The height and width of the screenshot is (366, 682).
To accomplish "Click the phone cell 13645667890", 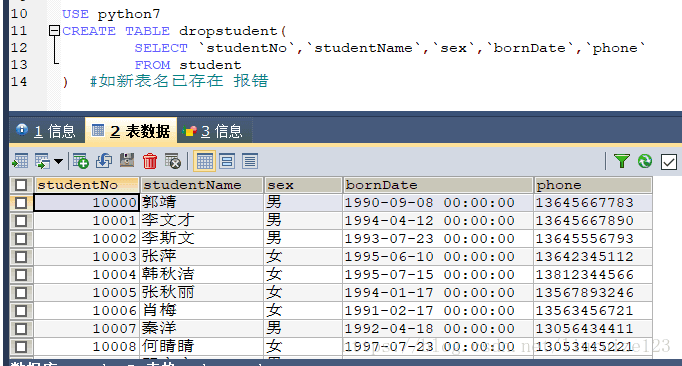I will click(x=593, y=221).
